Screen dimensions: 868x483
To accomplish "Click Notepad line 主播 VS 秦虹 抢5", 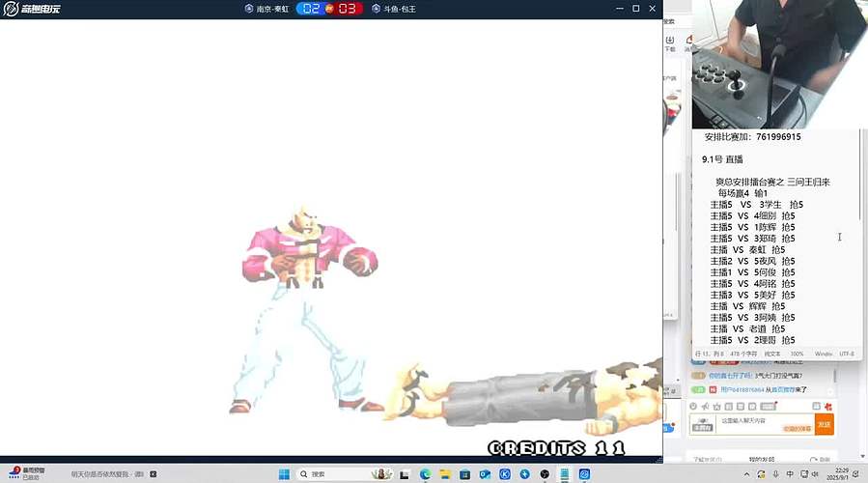I will tap(747, 250).
